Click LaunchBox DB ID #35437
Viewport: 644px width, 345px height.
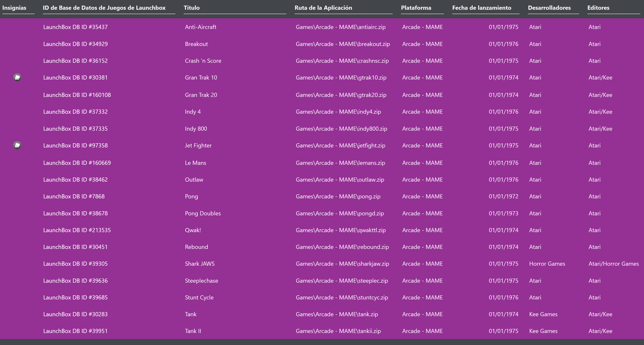[75, 27]
